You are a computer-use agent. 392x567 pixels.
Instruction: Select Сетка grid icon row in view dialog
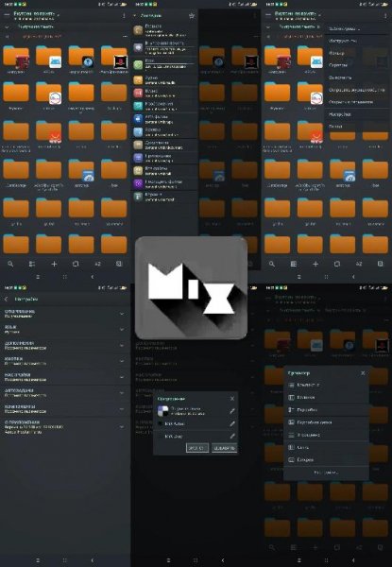[x=326, y=447]
